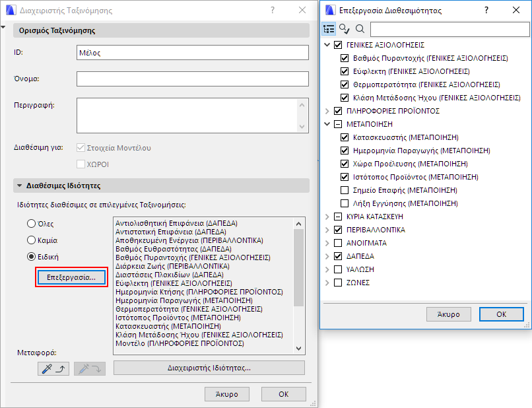Click the Επεξεργασία... button
Screen dimensions: 532x408
click(71, 277)
